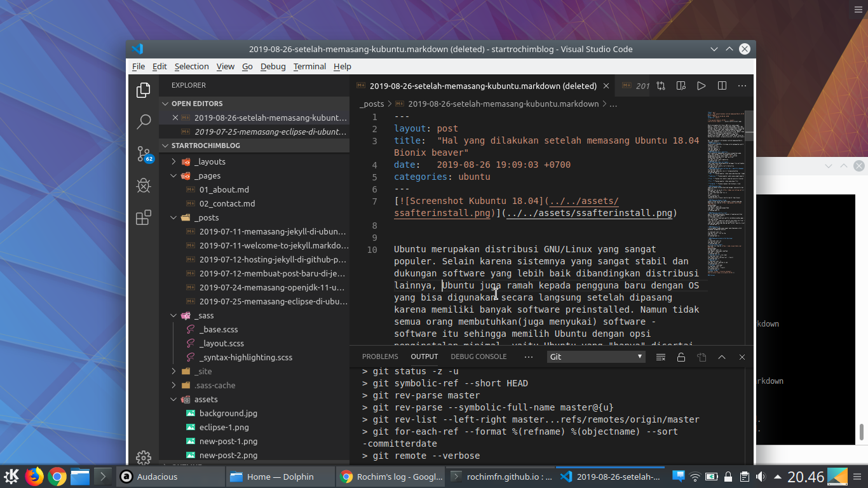Open notifications chat bubble tray icon
This screenshot has width=868, height=488.
click(679, 476)
